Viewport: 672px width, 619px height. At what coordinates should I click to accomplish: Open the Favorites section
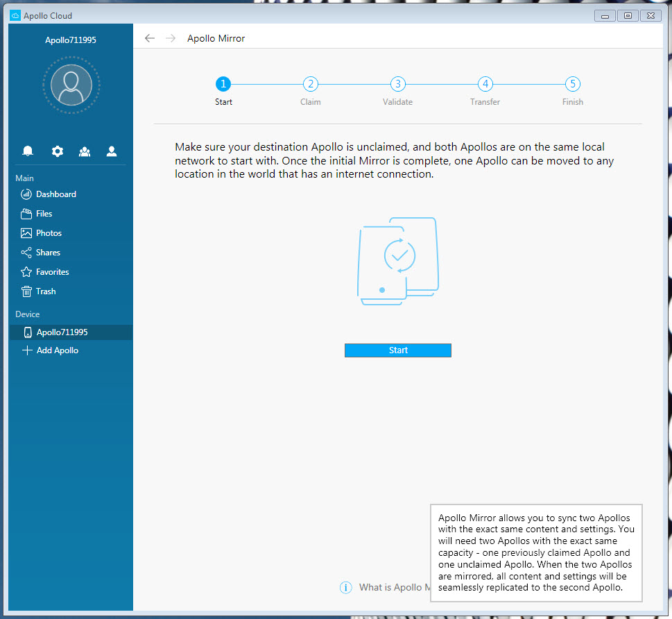click(44, 272)
